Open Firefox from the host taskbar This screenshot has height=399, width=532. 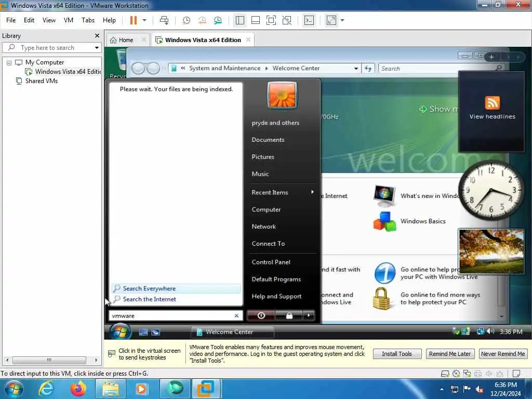(78, 389)
